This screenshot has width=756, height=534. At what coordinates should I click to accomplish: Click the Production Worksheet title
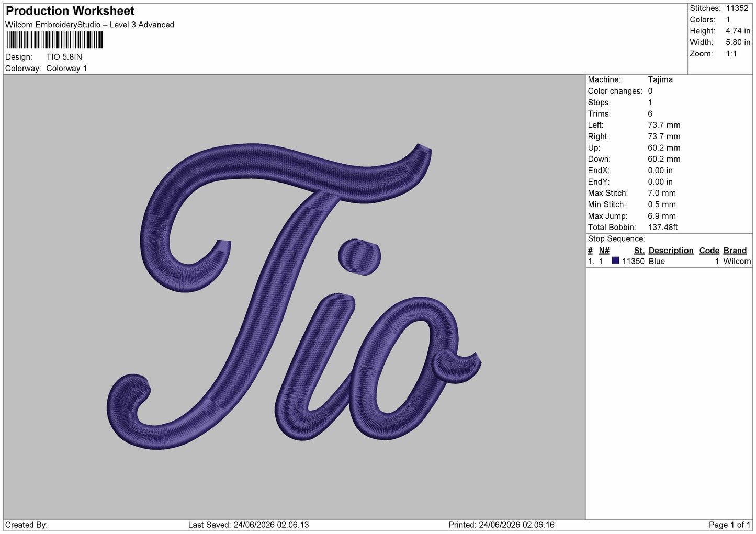pyautogui.click(x=70, y=11)
